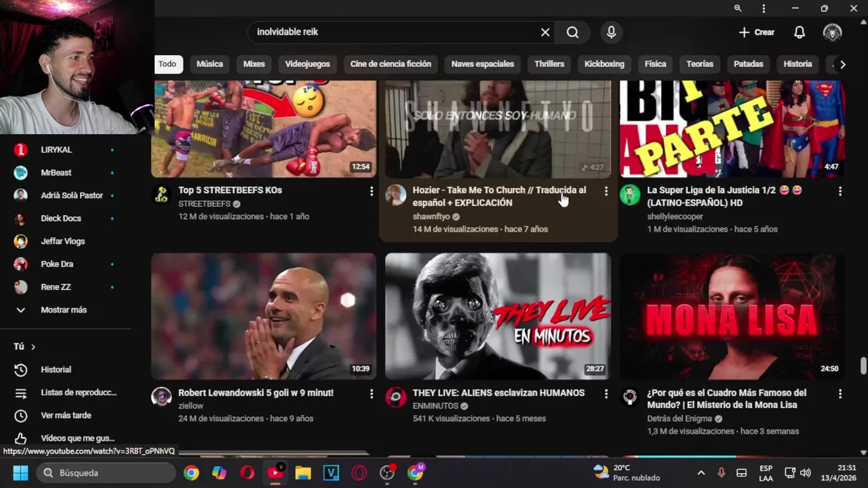The image size is (868, 488).
Task: Play the THEY LIVE en minutos thumbnail
Action: pyautogui.click(x=498, y=316)
